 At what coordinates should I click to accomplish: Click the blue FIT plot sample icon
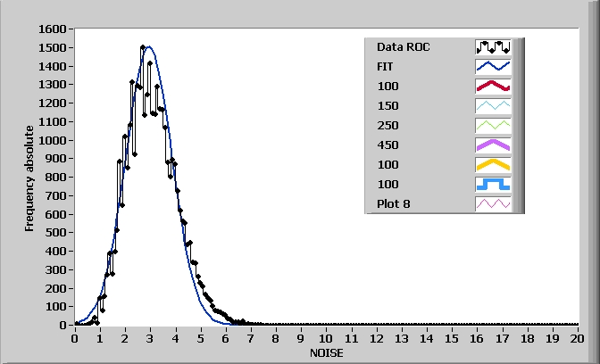pyautogui.click(x=492, y=66)
